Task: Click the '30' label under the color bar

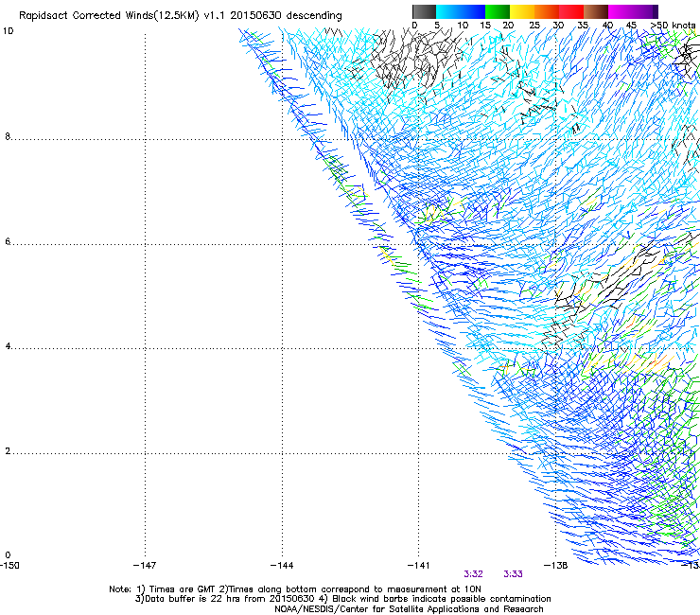Action: (558, 26)
